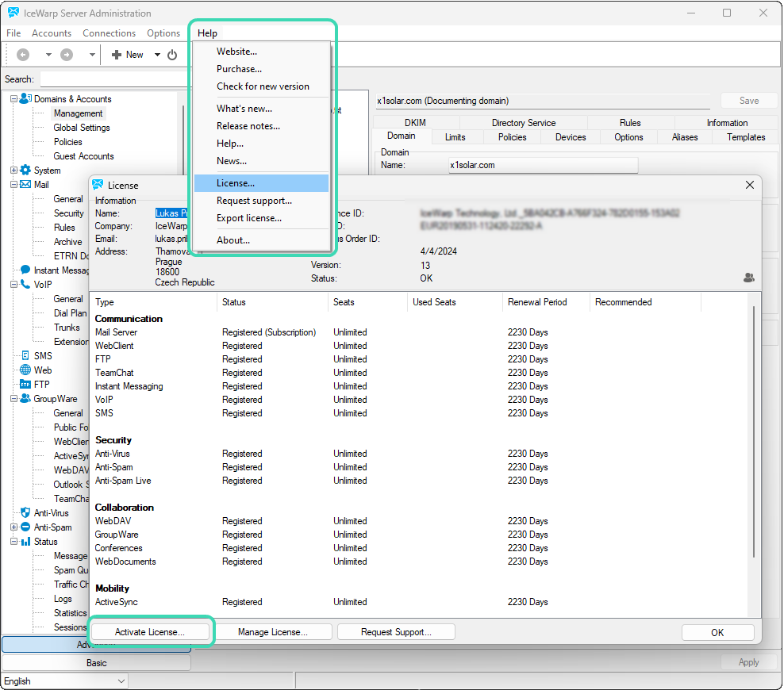This screenshot has width=784, height=690.
Task: Open the New button dropdown arrow
Action: click(x=157, y=55)
